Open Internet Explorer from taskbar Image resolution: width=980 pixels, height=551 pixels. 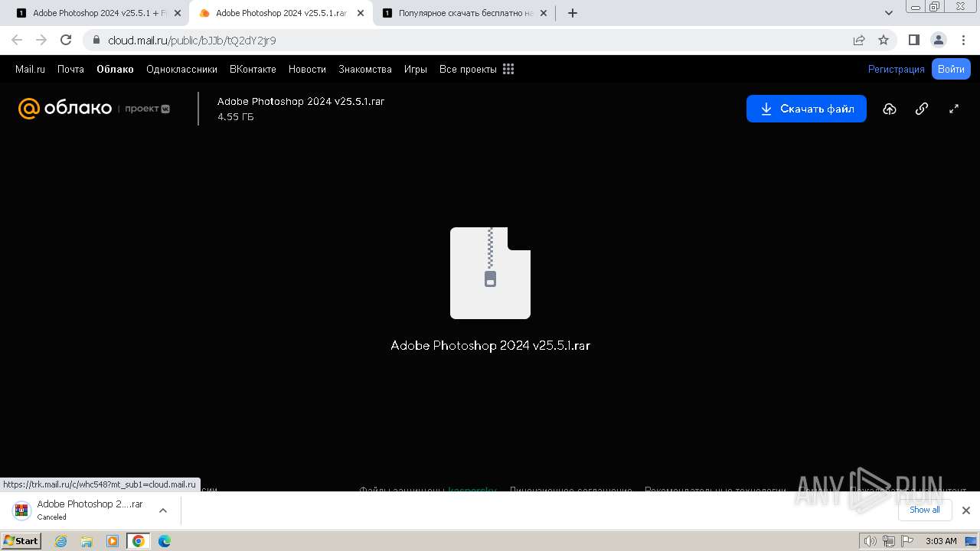click(x=61, y=541)
